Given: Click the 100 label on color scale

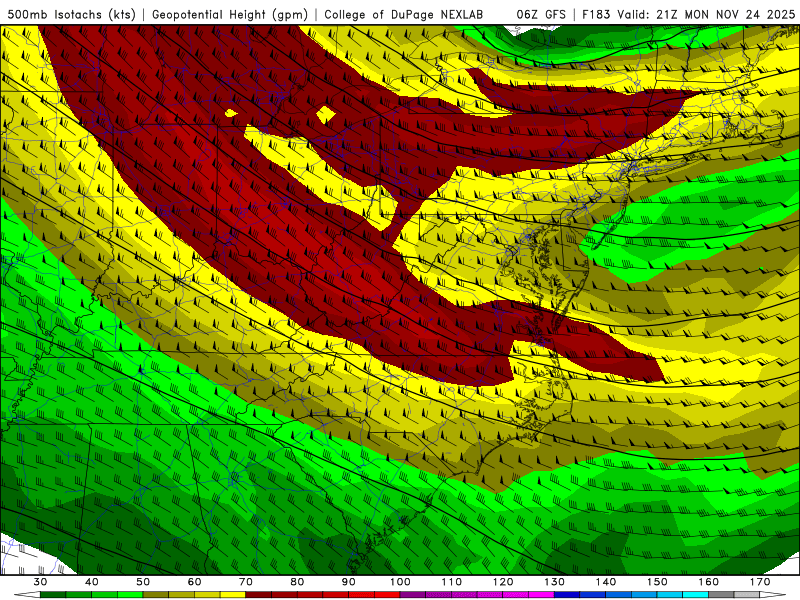Looking at the screenshot, I should (x=401, y=582).
